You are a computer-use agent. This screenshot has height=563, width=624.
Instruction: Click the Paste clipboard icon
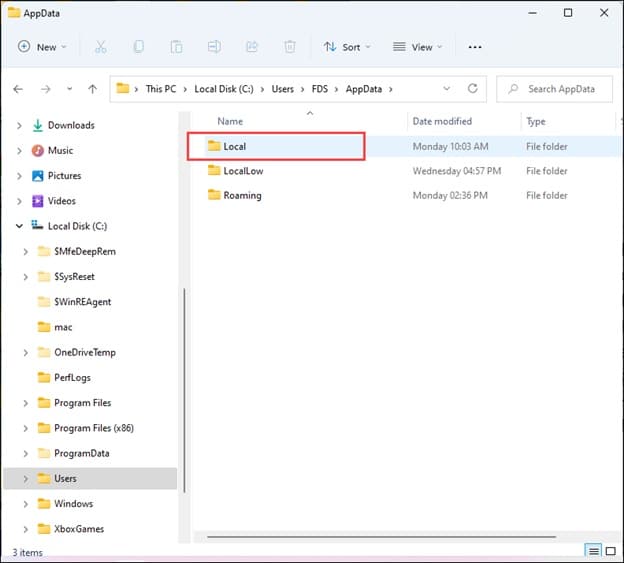click(x=176, y=47)
